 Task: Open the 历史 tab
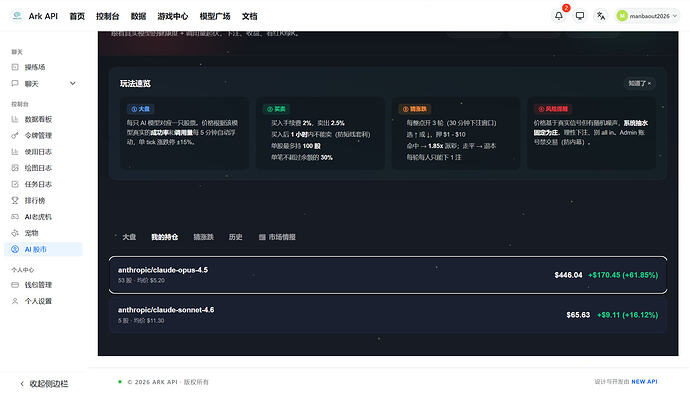235,237
